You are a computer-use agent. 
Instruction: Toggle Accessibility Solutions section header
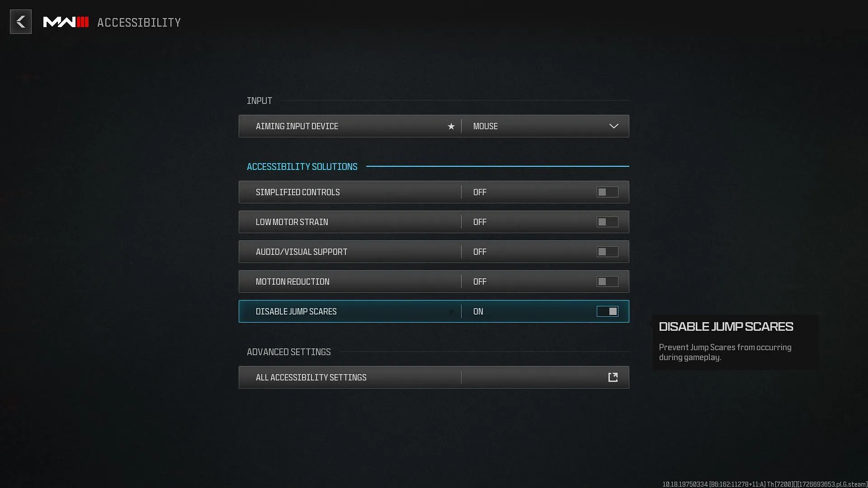[x=302, y=166]
